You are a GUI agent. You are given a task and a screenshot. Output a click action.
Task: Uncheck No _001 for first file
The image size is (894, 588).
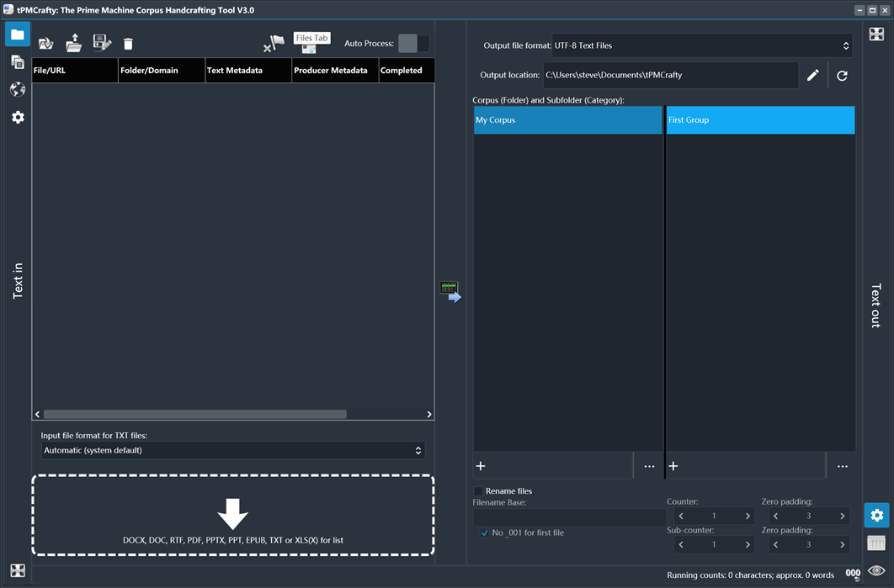(485, 532)
